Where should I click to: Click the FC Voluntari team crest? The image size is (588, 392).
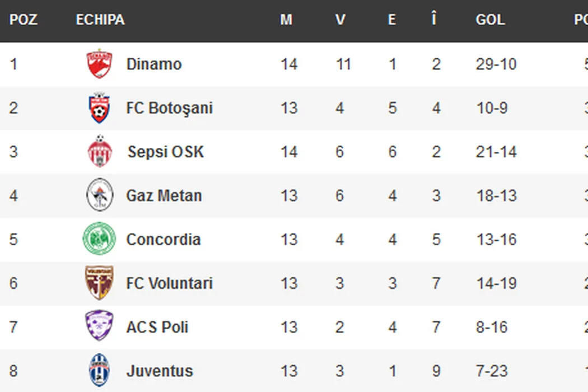[x=100, y=283]
